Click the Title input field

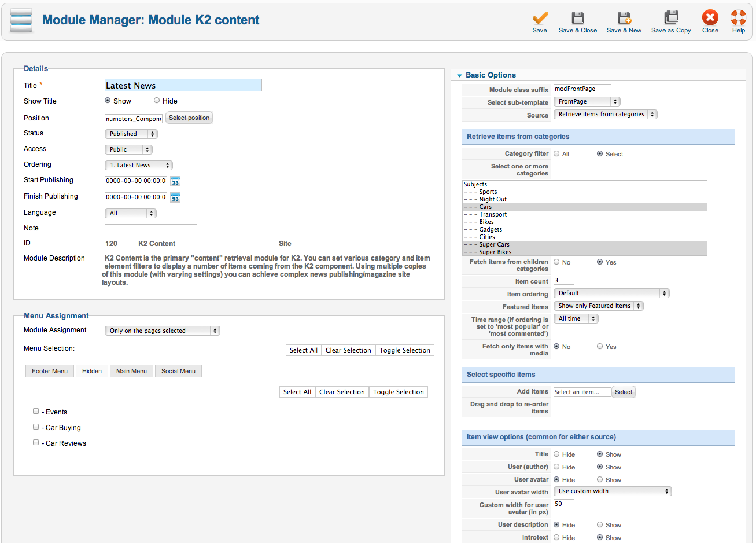[x=183, y=85]
